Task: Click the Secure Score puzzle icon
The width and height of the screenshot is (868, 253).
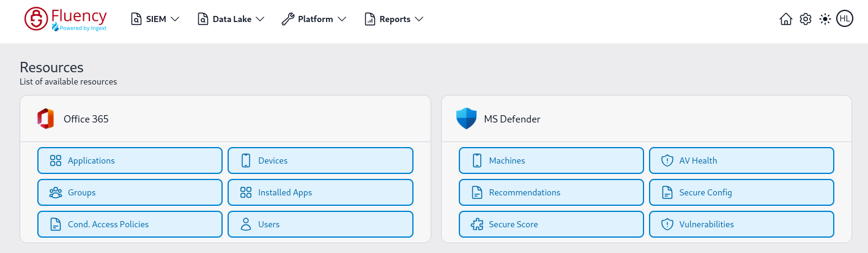Action: click(477, 224)
